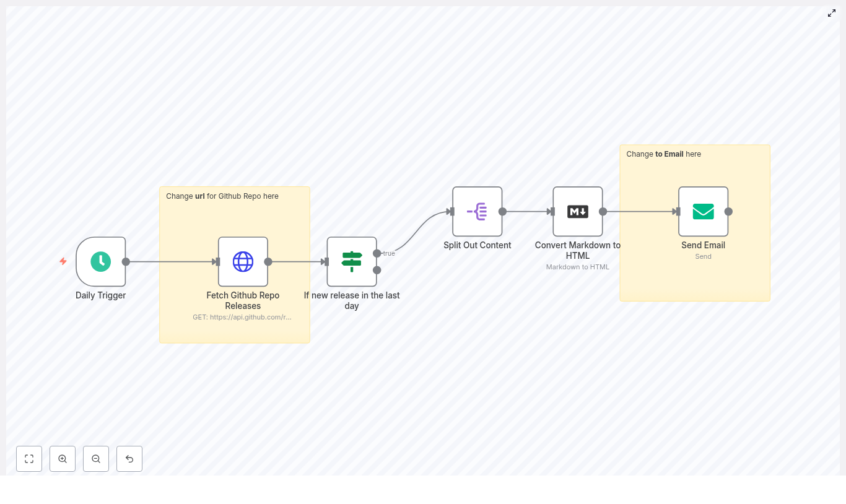Click the fit-to-view canvas control
Image resolution: width=846 pixels, height=504 pixels.
29,459
